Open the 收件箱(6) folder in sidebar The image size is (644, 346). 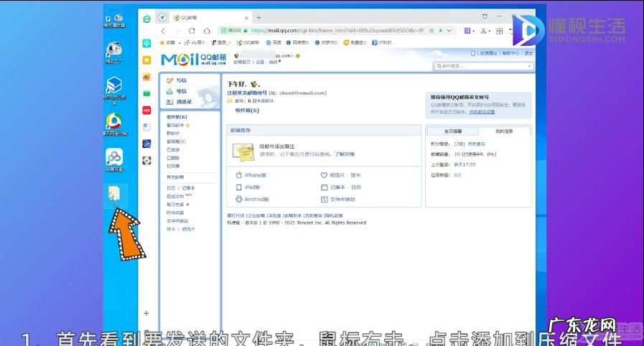click(x=177, y=117)
